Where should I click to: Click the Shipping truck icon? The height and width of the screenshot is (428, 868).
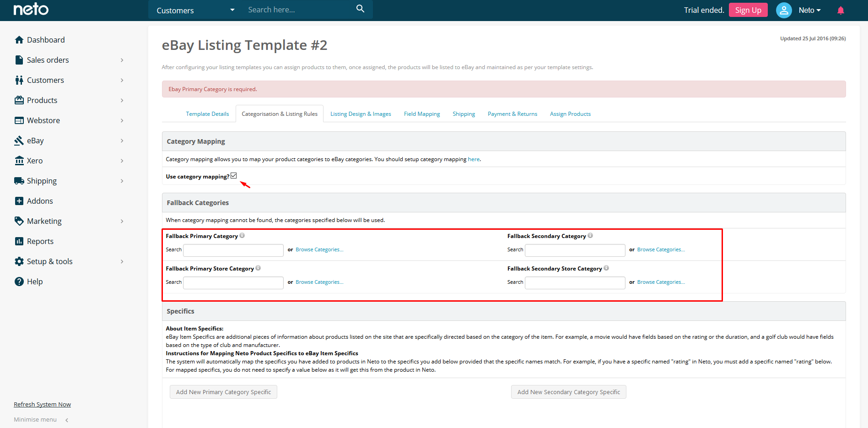pos(19,181)
